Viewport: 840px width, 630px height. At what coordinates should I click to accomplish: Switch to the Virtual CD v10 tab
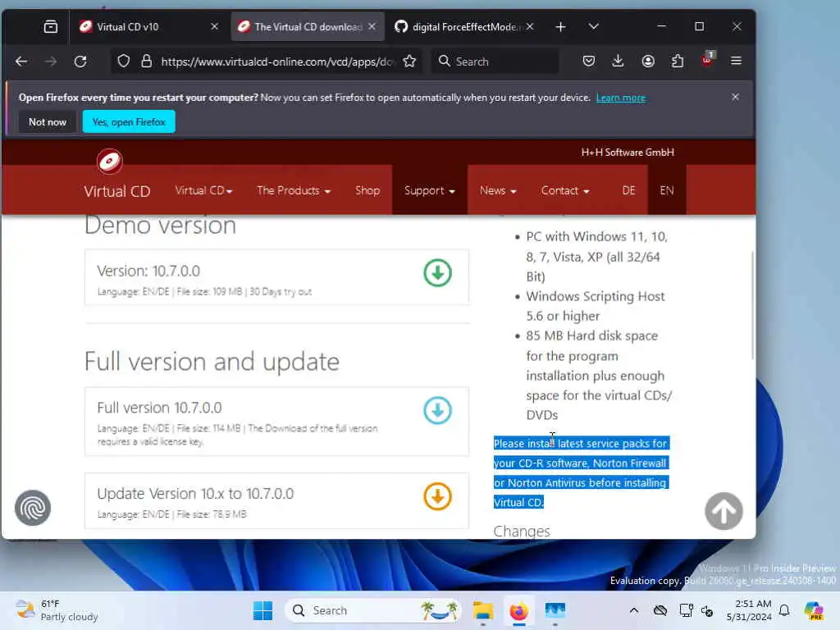[144, 27]
